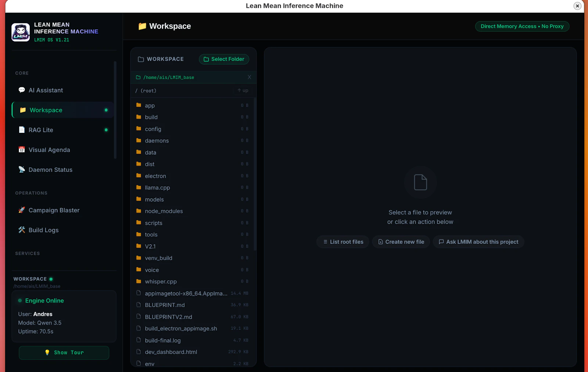Click the config folder icon
The height and width of the screenshot is (372, 588).
click(139, 129)
